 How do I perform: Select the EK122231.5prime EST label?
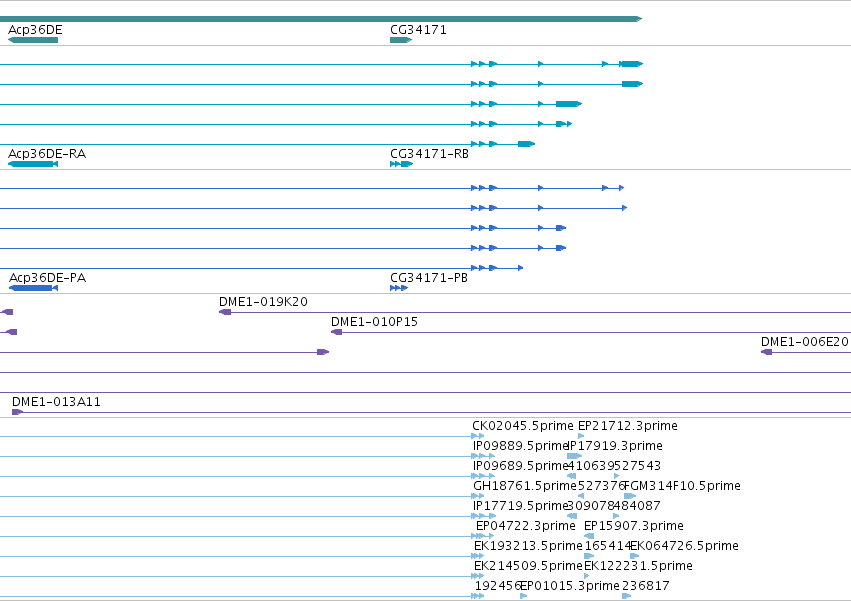click(638, 566)
